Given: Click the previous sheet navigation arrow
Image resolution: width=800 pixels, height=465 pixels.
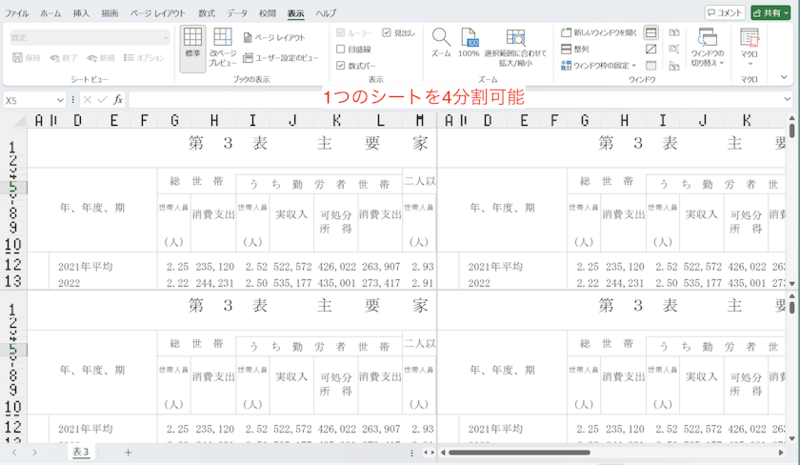Looking at the screenshot, I should 14,452.
